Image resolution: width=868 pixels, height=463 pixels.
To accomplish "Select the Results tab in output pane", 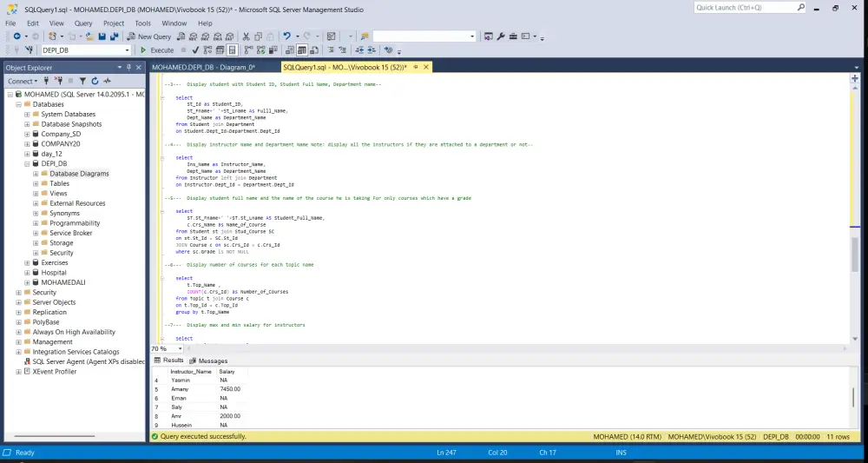I will pos(168,360).
